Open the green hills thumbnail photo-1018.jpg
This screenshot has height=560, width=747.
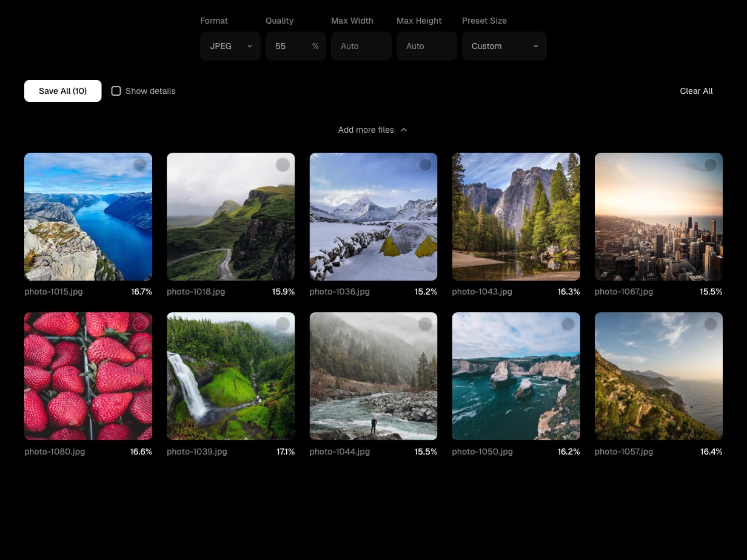(x=231, y=216)
